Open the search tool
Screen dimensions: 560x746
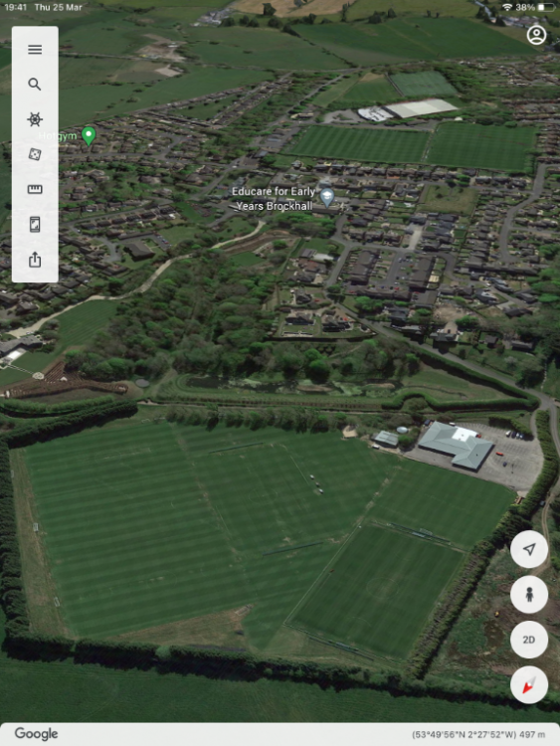tap(35, 85)
